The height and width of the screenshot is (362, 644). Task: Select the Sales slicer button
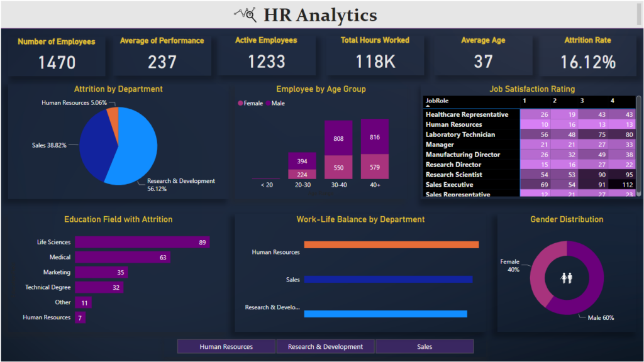point(424,346)
